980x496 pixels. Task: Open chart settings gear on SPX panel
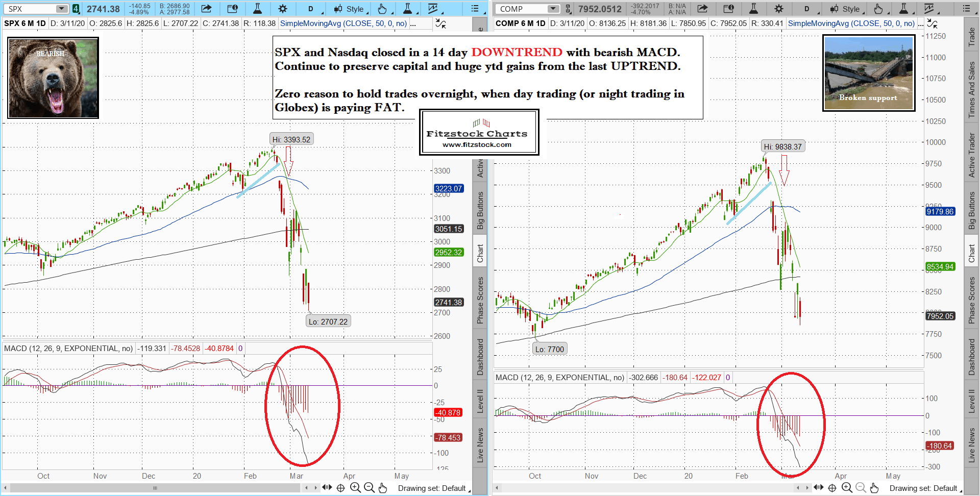pyautogui.click(x=282, y=9)
